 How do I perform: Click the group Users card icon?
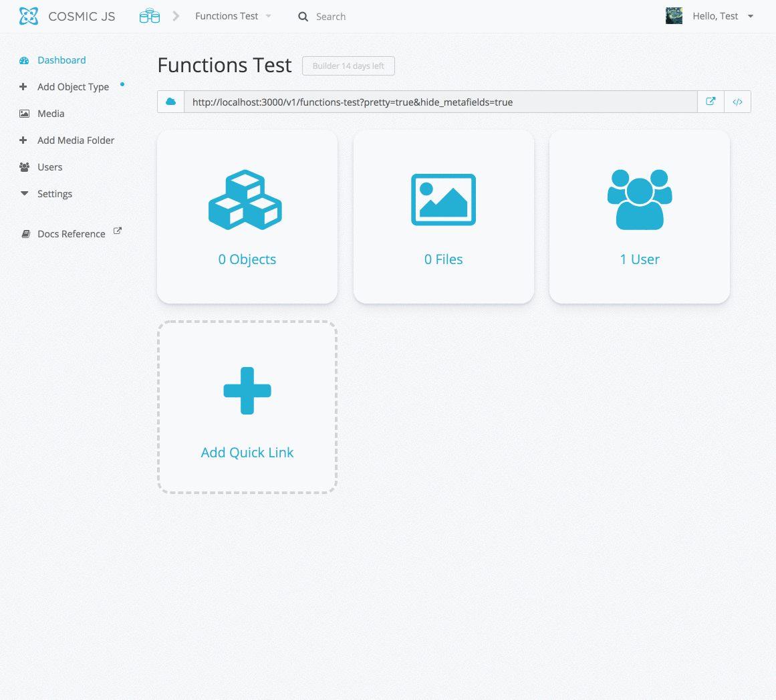(640, 199)
